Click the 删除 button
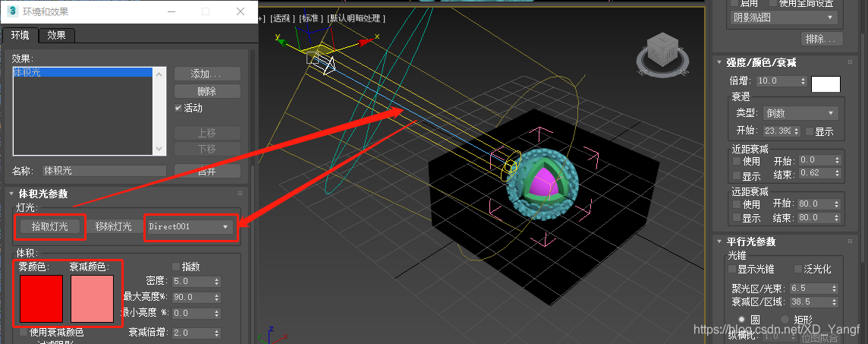This screenshot has height=344, width=868. 207,91
